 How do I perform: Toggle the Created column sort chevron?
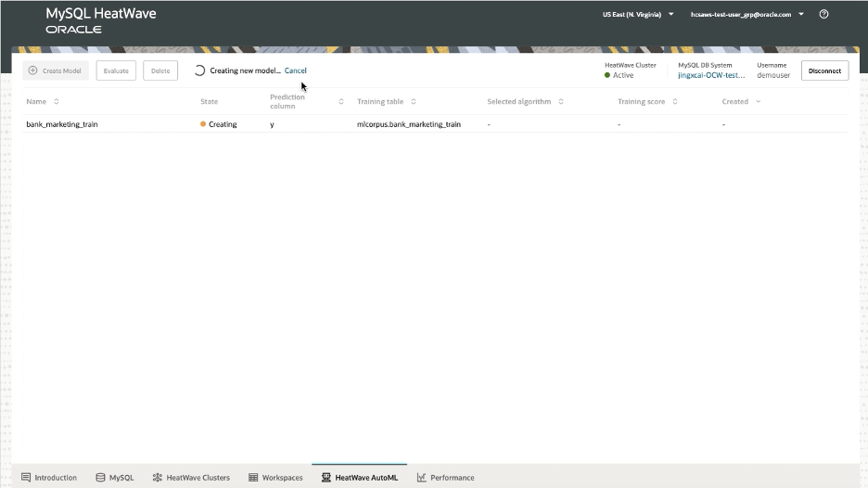(x=759, y=101)
